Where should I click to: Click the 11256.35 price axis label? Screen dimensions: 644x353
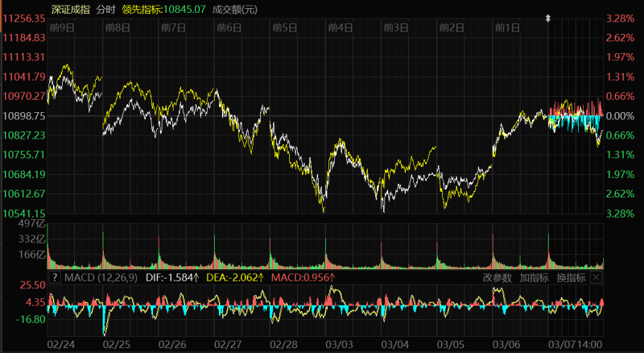(x=24, y=19)
